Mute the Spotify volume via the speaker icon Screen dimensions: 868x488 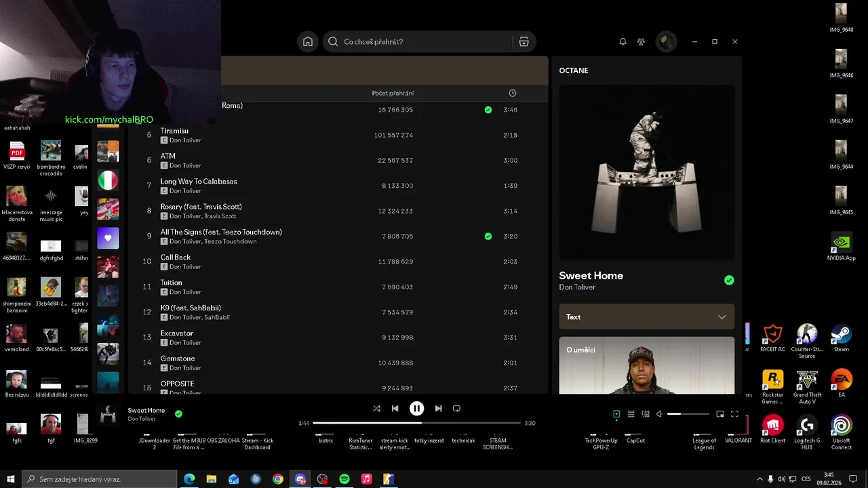click(659, 414)
